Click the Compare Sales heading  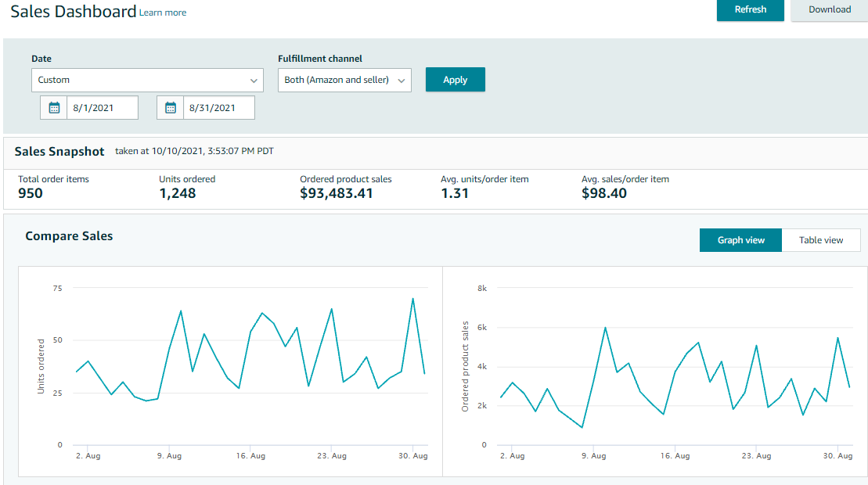(x=69, y=236)
